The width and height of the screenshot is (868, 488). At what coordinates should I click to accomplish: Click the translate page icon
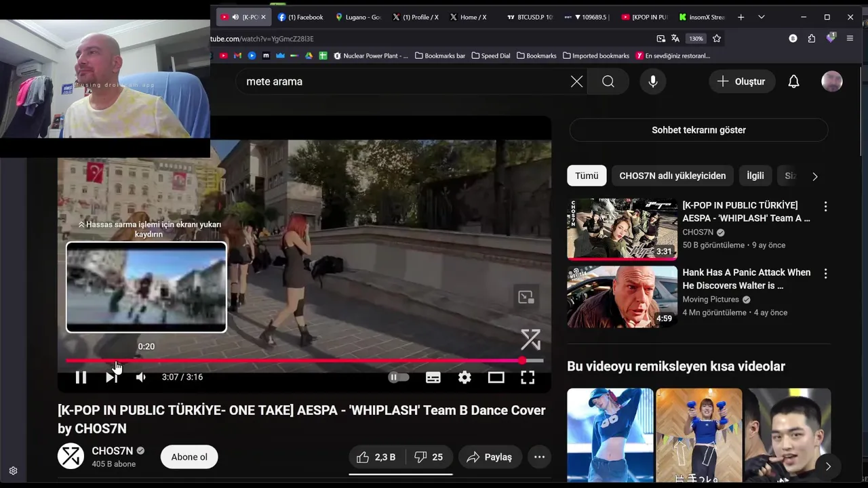(x=675, y=39)
